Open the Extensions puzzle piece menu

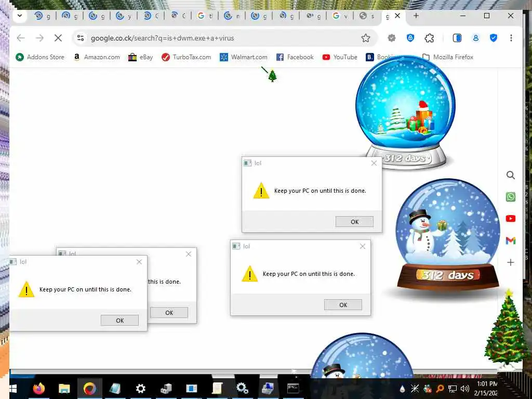pyautogui.click(x=429, y=38)
